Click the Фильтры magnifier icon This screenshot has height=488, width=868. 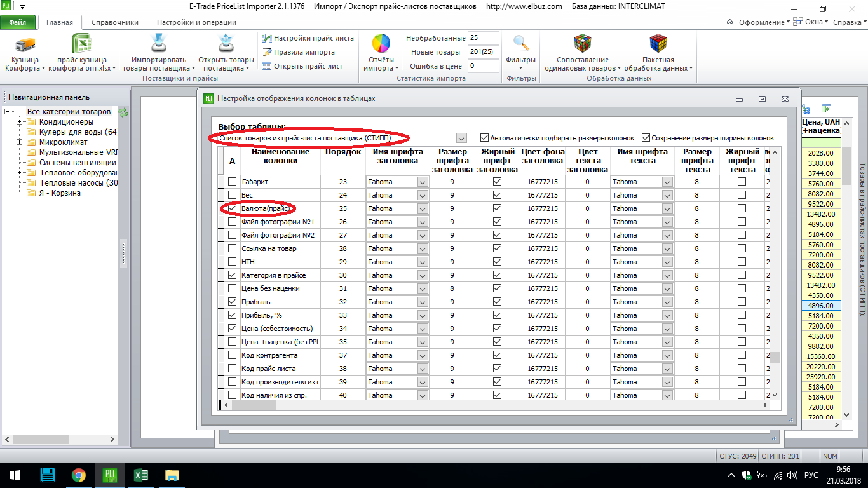point(521,43)
